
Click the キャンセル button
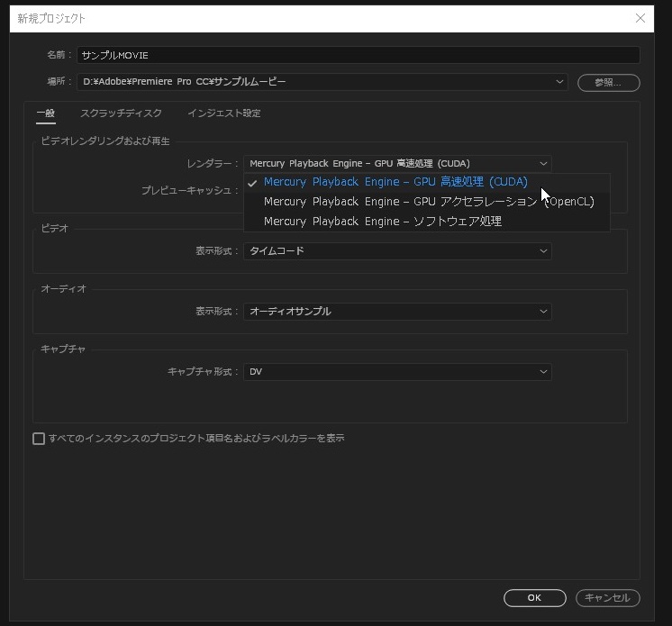coord(607,598)
